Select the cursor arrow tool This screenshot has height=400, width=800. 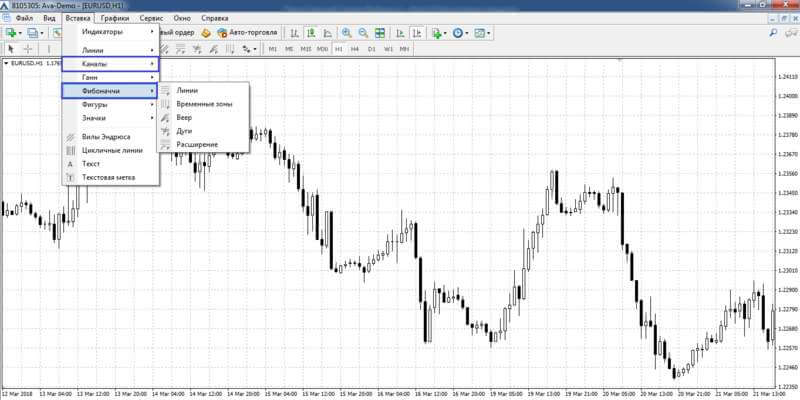[x=11, y=49]
